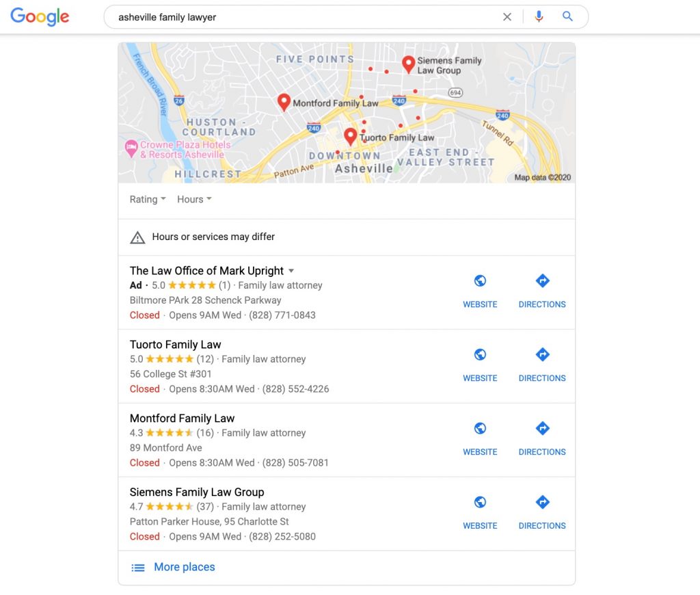
Task: Click the 56 College St #301 address
Action: [x=170, y=374]
